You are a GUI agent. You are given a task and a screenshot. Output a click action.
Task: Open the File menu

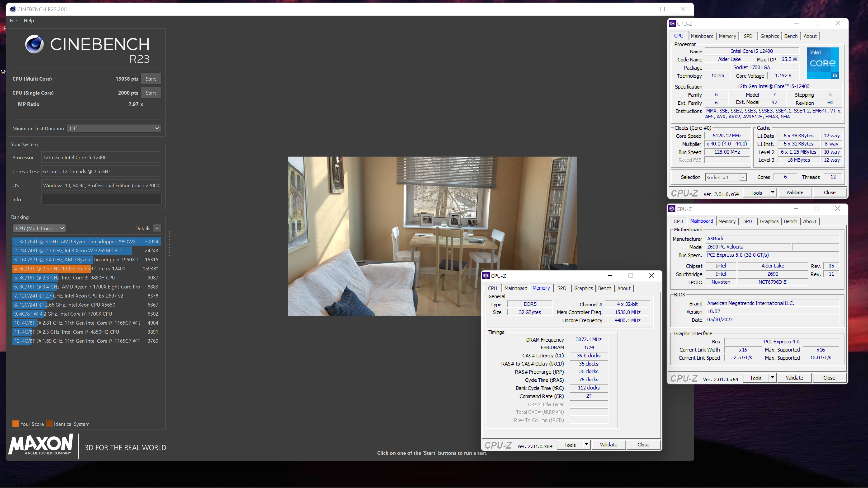click(13, 21)
